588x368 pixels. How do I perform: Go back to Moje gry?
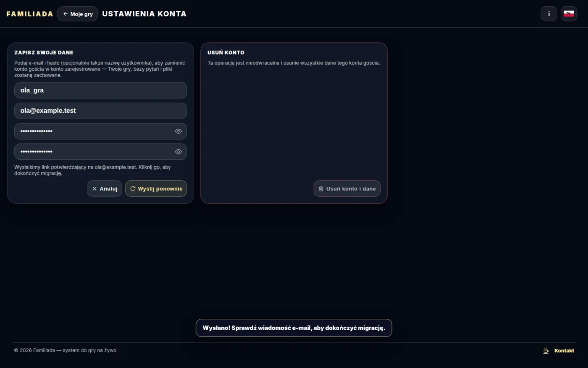78,14
